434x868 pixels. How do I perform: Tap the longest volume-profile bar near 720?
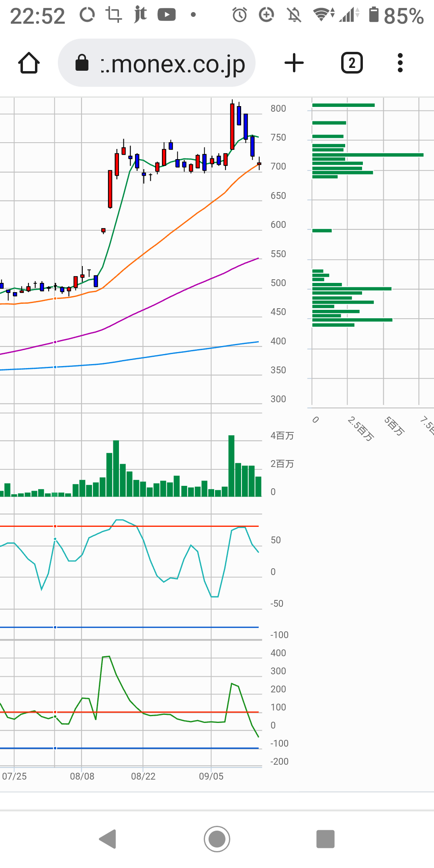point(368,155)
